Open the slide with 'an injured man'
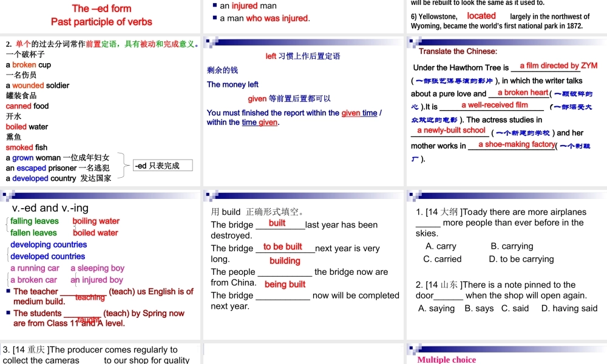607x364 pixels. (303, 16)
